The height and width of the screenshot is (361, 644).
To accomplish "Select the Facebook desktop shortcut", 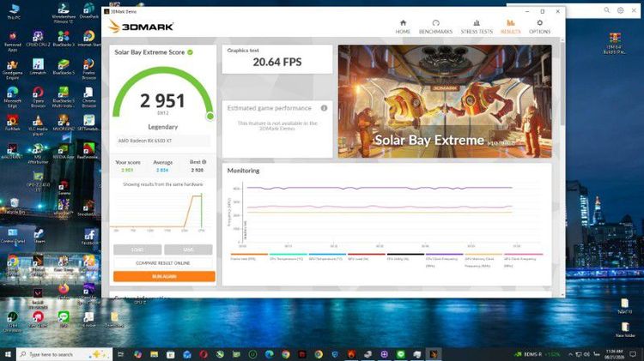I will [x=89, y=237].
